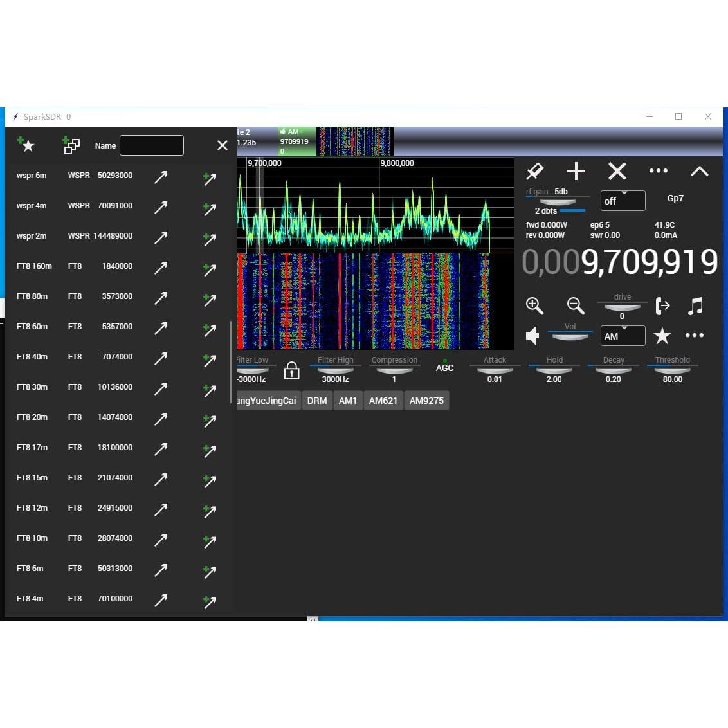Select the AM621 preset tab
The image size is (728, 728).
[x=383, y=401]
